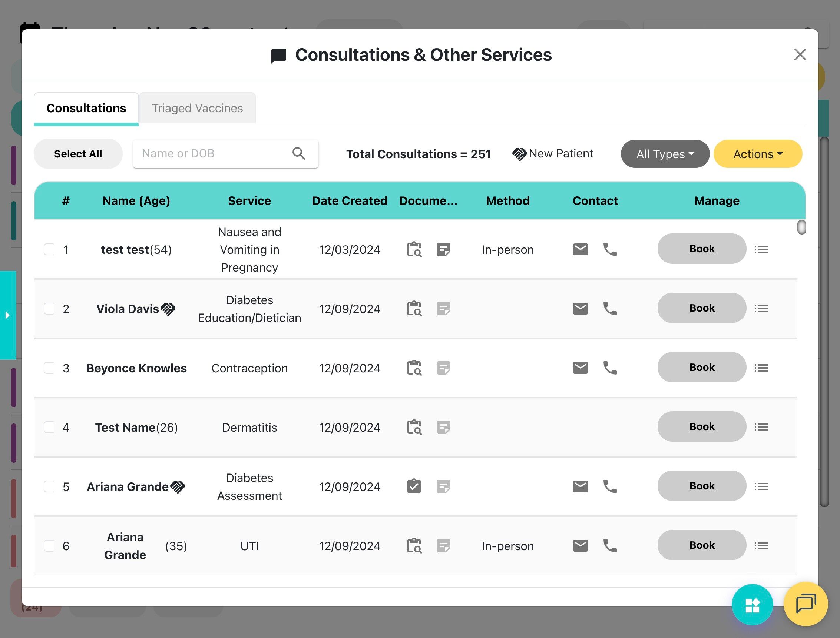The image size is (840, 638).
Task: Email Viola Davis via envelope icon
Action: 580,309
